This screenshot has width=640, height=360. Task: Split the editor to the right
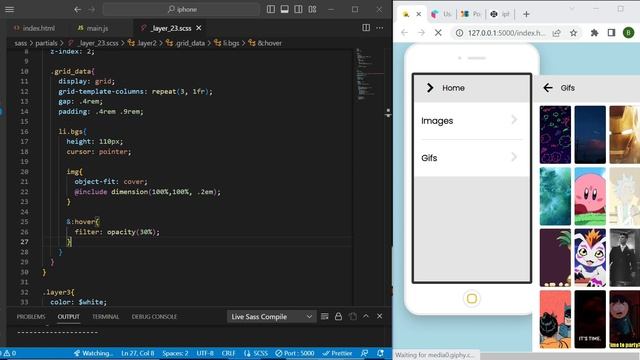tap(366, 28)
